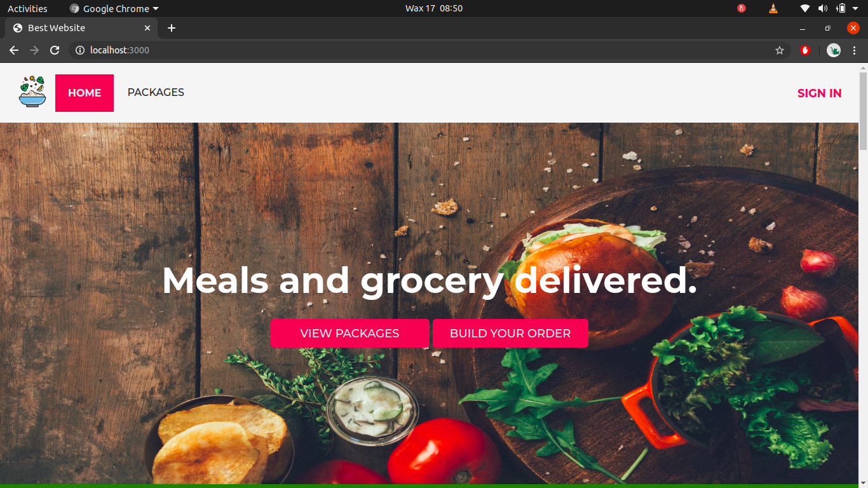Go back with browser back arrow
The height and width of the screenshot is (488, 868).
14,50
